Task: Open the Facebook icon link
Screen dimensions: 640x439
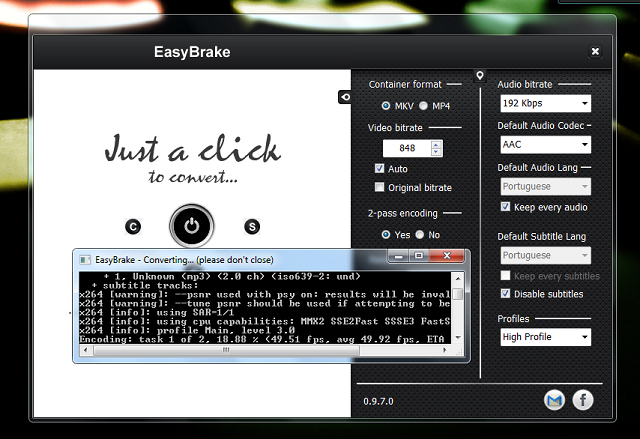Action: tap(582, 400)
